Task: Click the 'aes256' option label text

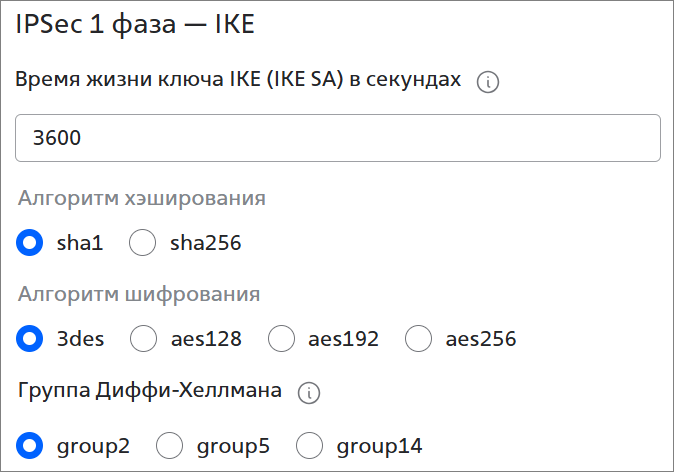Action: click(x=481, y=339)
